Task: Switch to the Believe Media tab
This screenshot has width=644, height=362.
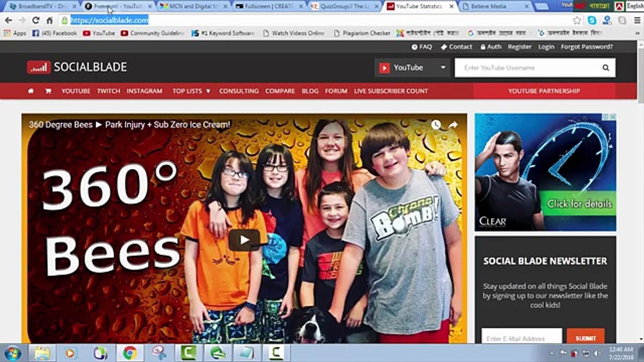Action: pyautogui.click(x=496, y=6)
